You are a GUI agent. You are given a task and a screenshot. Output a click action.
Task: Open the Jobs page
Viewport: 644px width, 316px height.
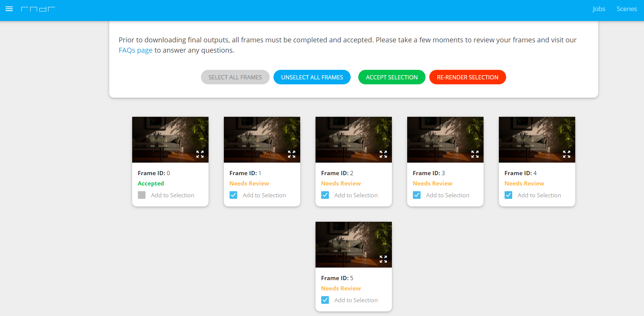coord(599,9)
